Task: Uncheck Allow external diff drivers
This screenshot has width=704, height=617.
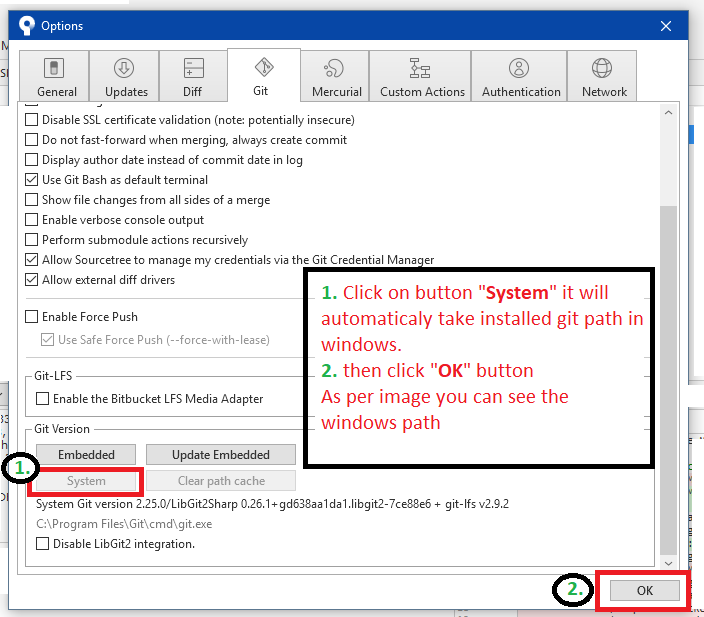Action: coord(31,280)
